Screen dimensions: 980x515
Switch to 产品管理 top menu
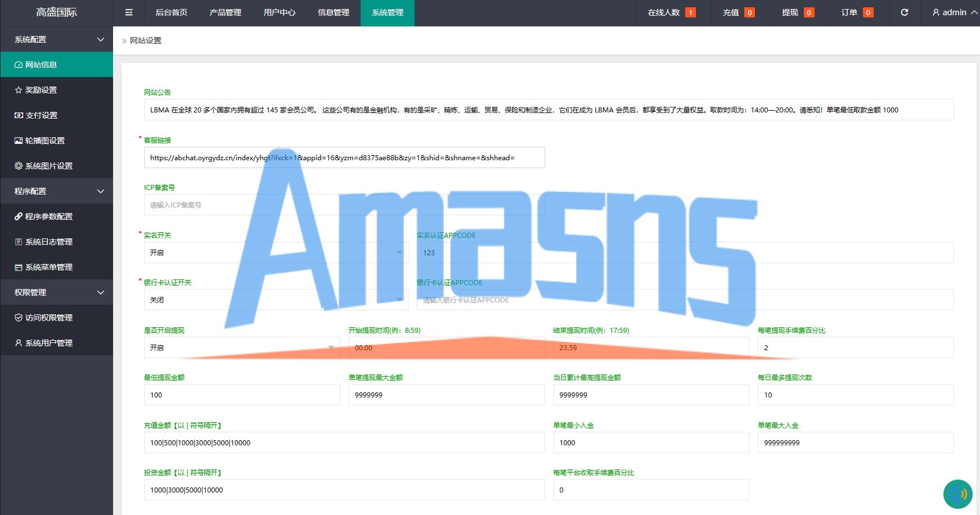point(226,12)
